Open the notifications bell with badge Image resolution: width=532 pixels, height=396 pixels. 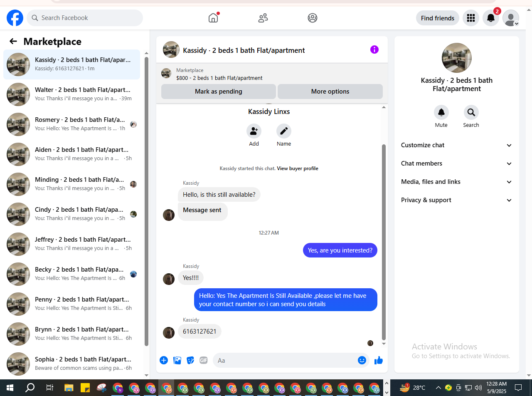coord(491,18)
